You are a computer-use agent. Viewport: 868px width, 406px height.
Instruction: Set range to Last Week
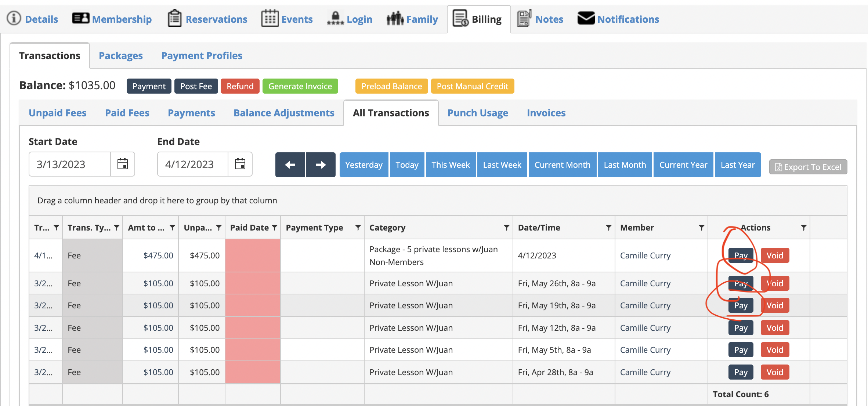tap(502, 165)
